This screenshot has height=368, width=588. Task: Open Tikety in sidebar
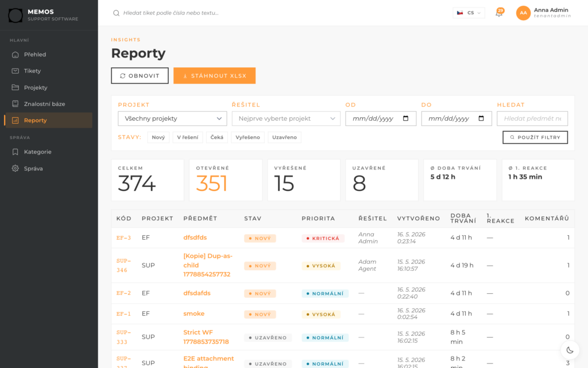coord(49,71)
